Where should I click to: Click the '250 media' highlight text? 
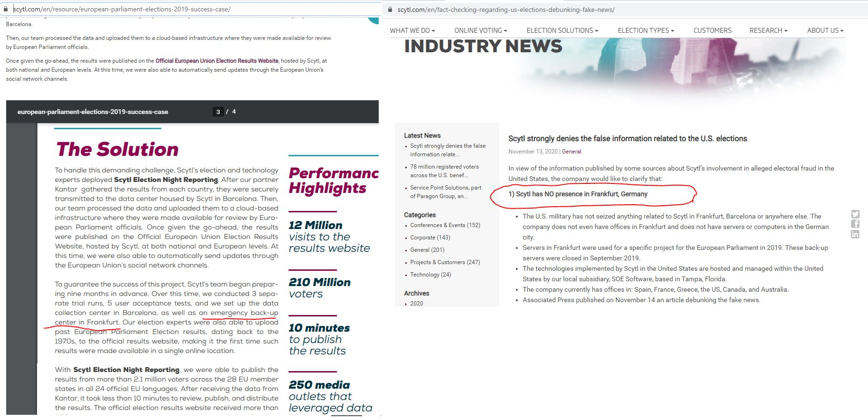coord(319,385)
